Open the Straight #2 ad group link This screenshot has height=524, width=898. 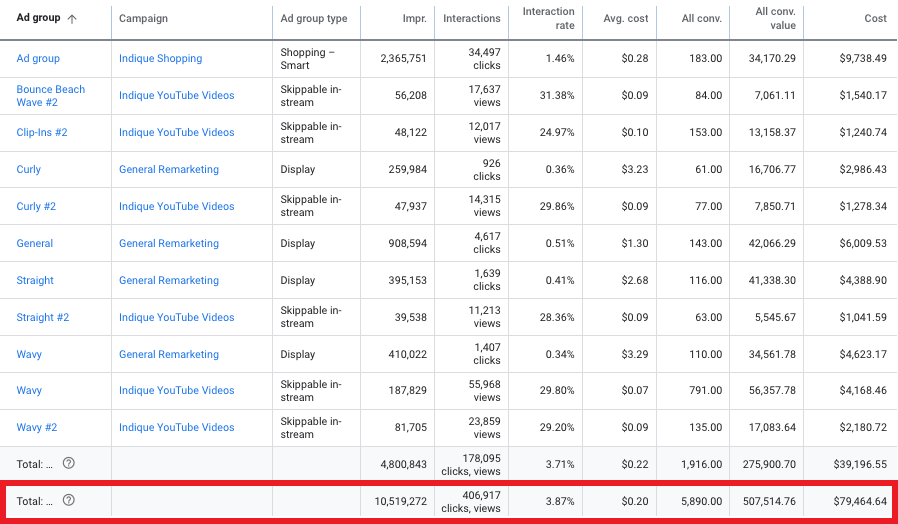tap(43, 317)
